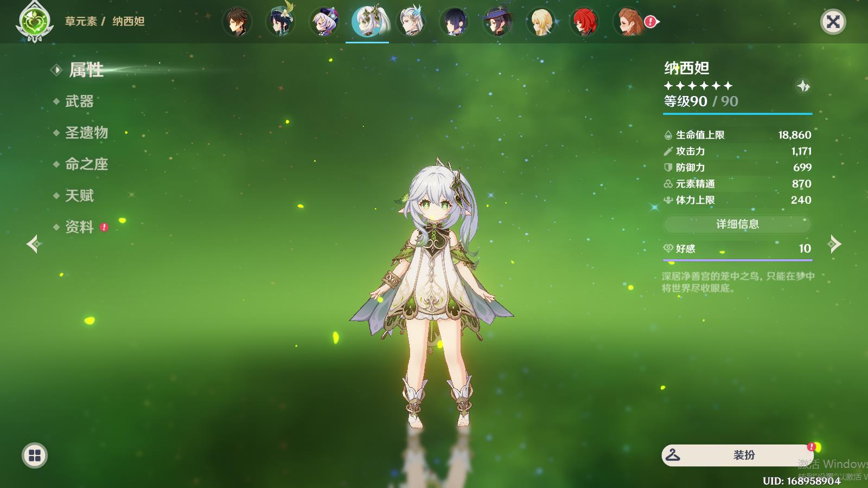Screen dimensions: 868x488
Task: Pick the white-haired character with blue horns
Action: (411, 22)
